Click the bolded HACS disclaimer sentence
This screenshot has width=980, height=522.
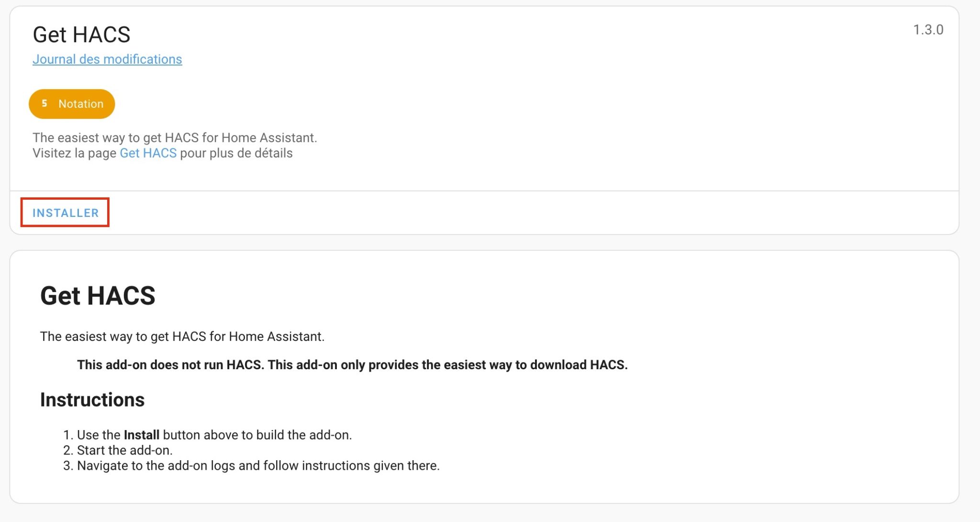click(353, 365)
